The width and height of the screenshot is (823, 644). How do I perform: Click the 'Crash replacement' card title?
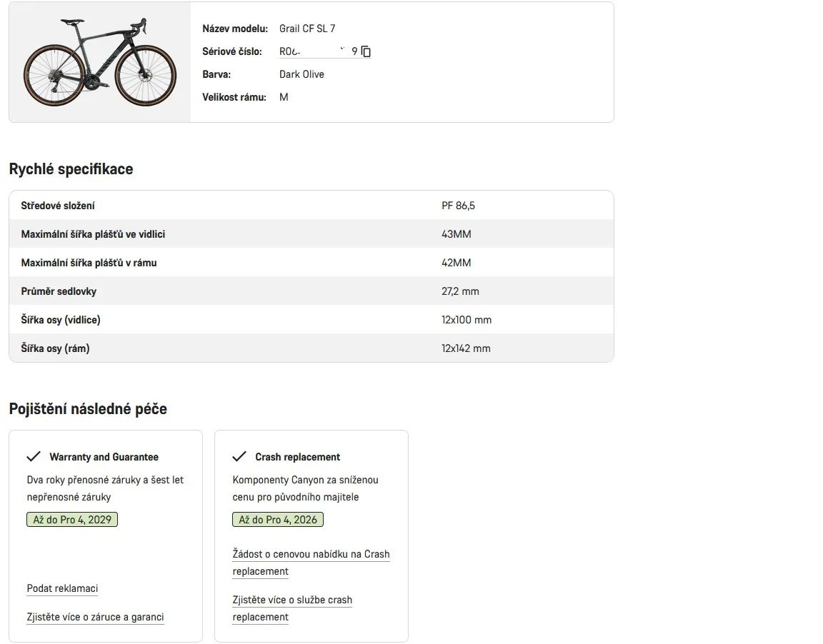pos(298,457)
